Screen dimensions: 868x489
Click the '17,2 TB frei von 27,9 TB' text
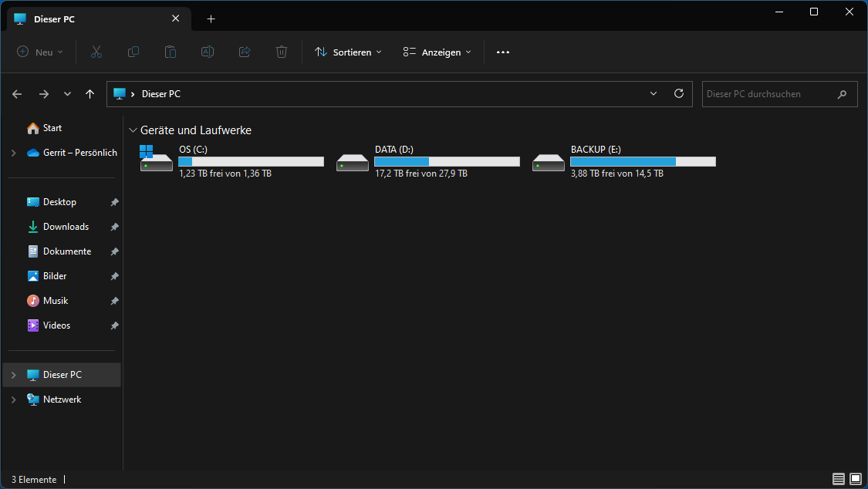421,174
